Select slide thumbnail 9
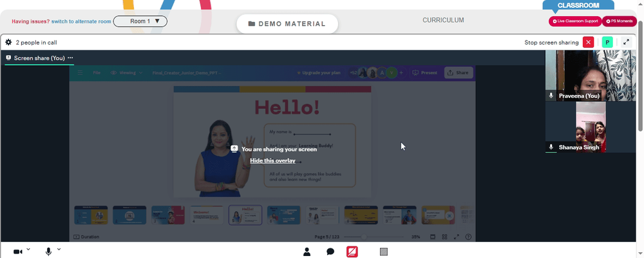This screenshot has width=644, height=258. click(400, 215)
